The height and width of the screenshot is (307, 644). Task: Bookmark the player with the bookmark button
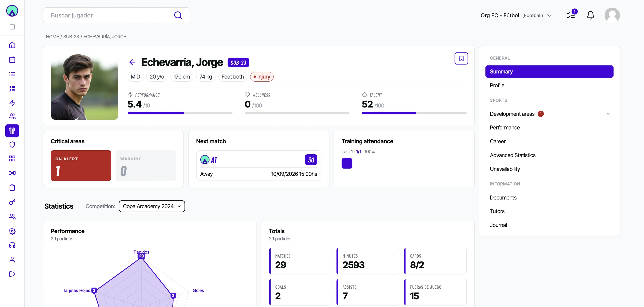click(x=461, y=59)
